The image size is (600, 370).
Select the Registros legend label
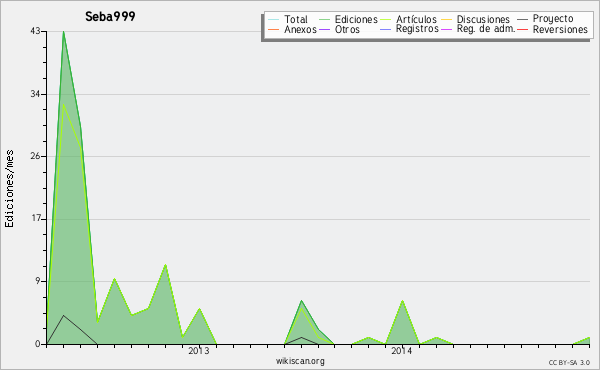(417, 29)
